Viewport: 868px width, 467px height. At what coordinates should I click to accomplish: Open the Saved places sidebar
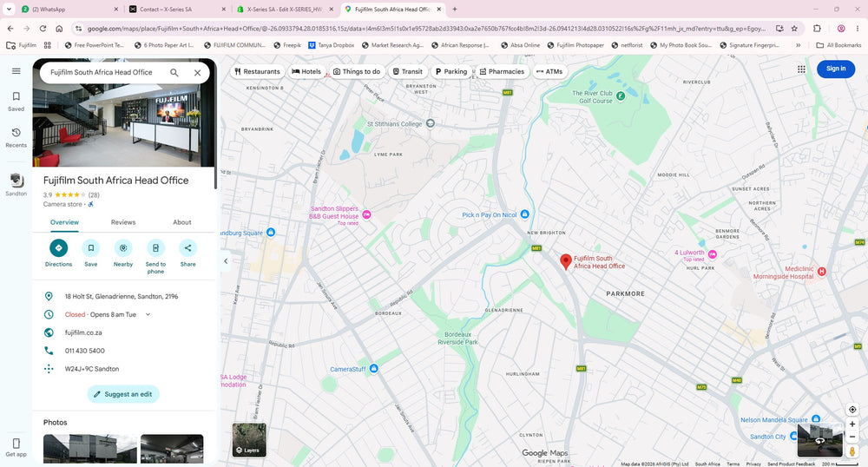[x=16, y=102]
